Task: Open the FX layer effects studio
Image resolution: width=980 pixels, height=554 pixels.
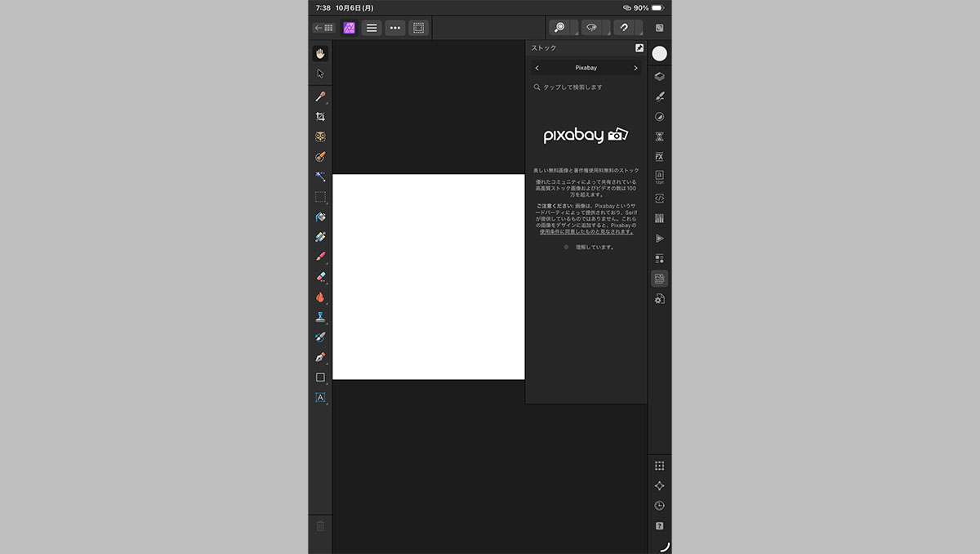Action: tap(659, 157)
